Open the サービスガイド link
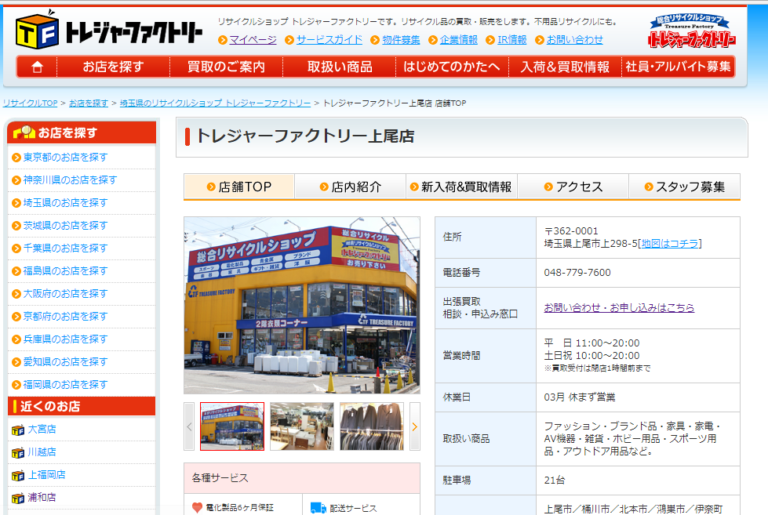 tap(329, 40)
